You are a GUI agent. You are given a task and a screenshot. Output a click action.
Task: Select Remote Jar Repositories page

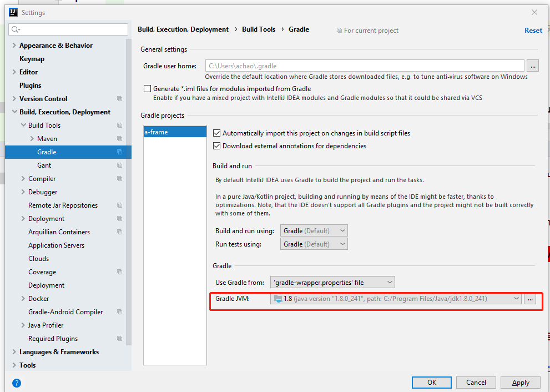pos(63,205)
